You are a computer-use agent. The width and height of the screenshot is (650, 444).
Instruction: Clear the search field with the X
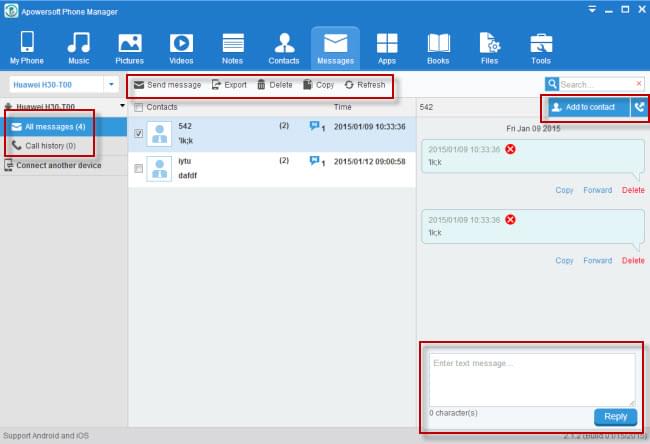click(x=639, y=84)
